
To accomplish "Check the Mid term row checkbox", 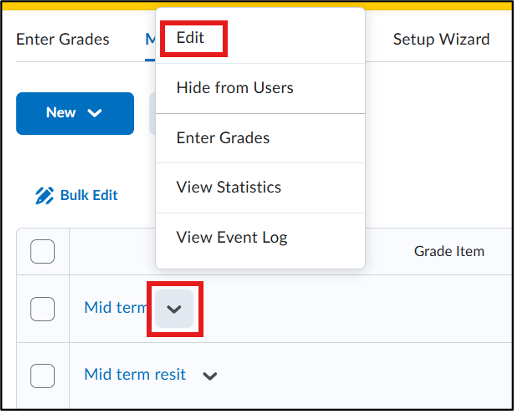I will pyautogui.click(x=42, y=309).
